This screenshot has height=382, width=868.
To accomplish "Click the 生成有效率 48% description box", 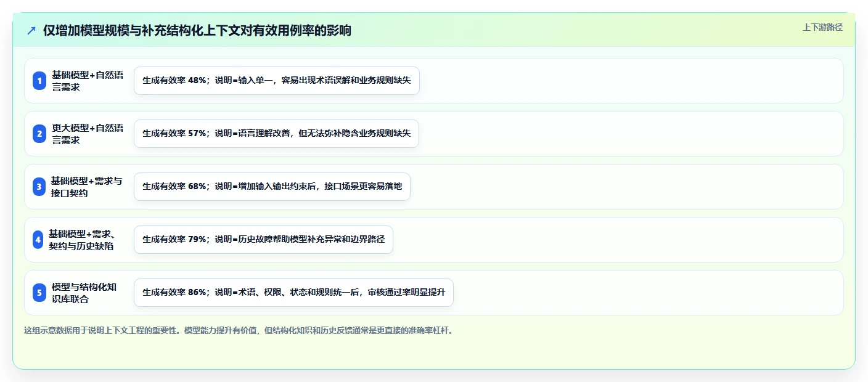I will pyautogui.click(x=277, y=81).
